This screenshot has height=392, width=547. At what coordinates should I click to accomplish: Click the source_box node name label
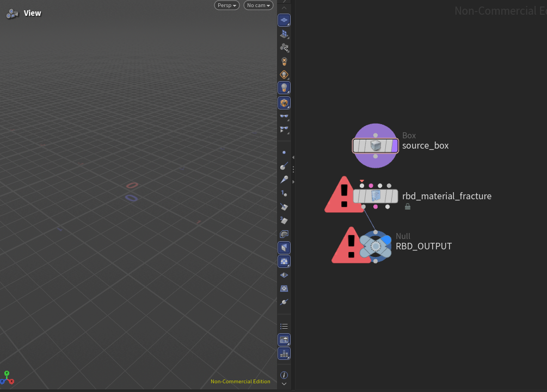click(x=425, y=145)
